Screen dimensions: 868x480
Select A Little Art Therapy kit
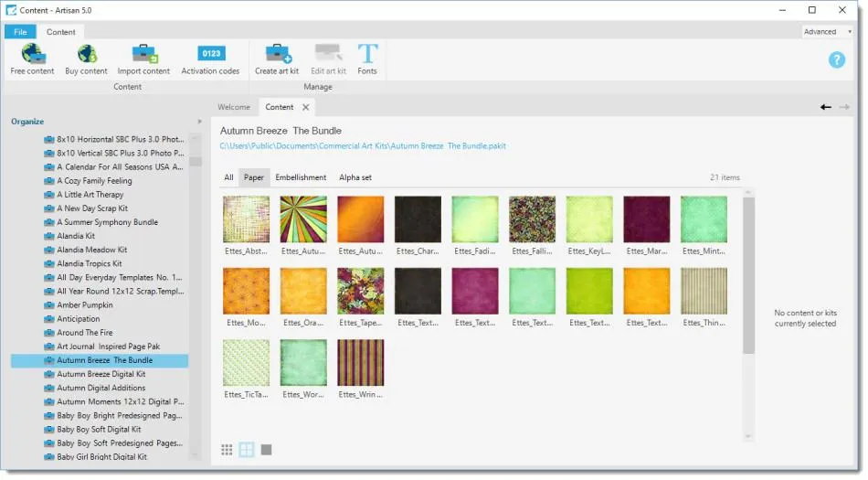90,195
